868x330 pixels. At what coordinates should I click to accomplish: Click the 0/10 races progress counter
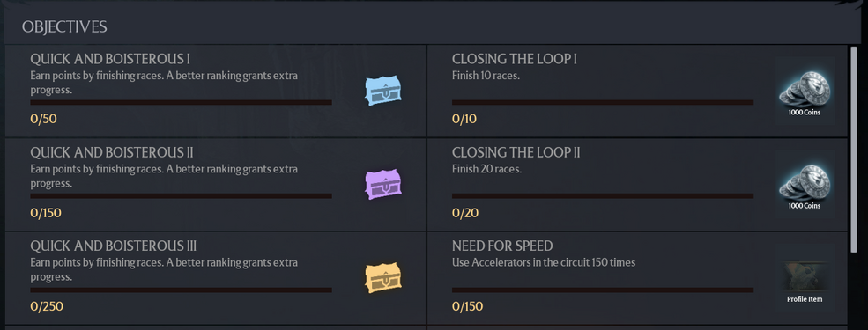pos(464,119)
